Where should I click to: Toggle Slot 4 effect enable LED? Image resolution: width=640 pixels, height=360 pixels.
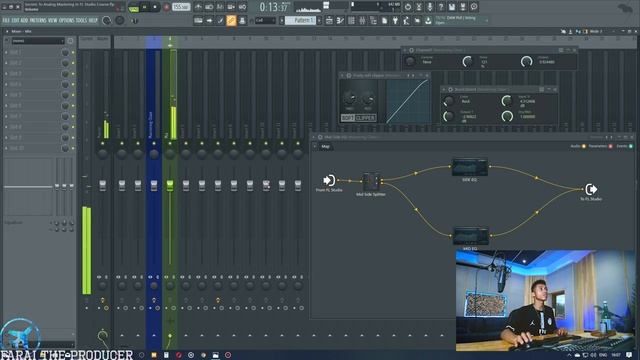[x=73, y=84]
